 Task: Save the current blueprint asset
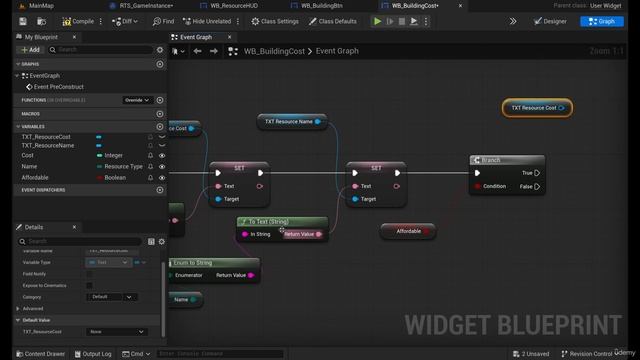coord(23,21)
